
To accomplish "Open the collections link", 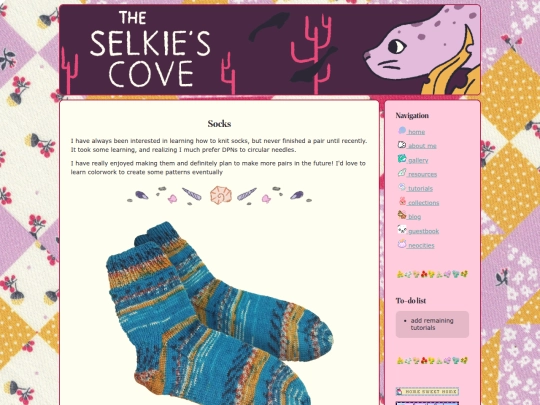I will 423,203.
